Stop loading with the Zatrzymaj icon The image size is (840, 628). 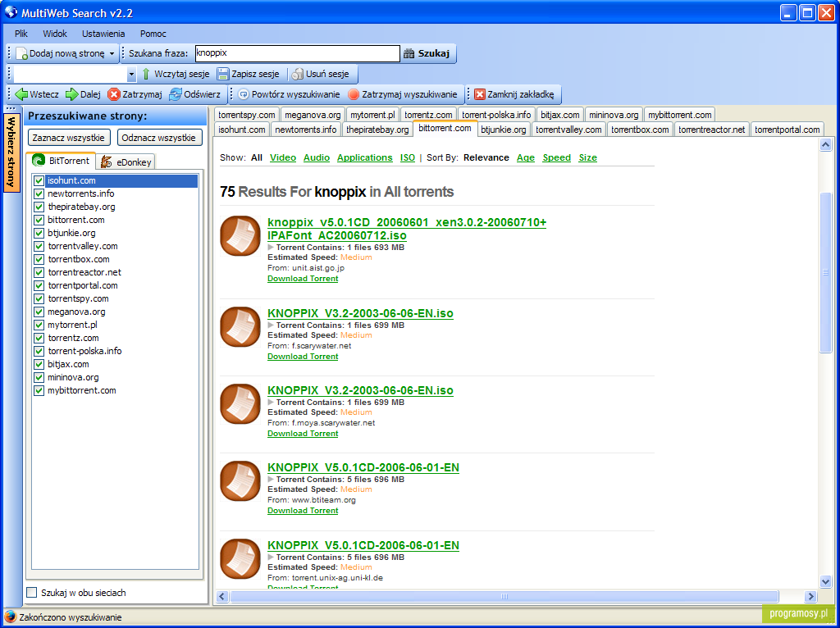[113, 94]
